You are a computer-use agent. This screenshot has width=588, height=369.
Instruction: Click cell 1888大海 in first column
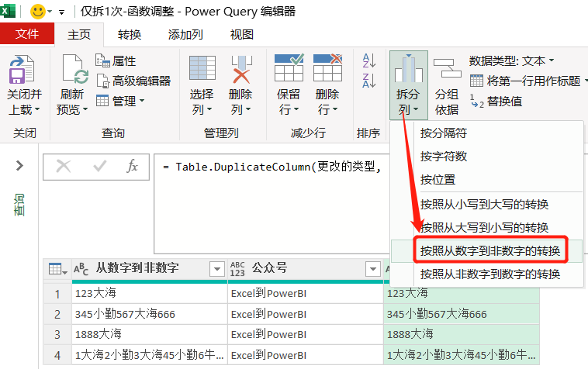(150, 334)
